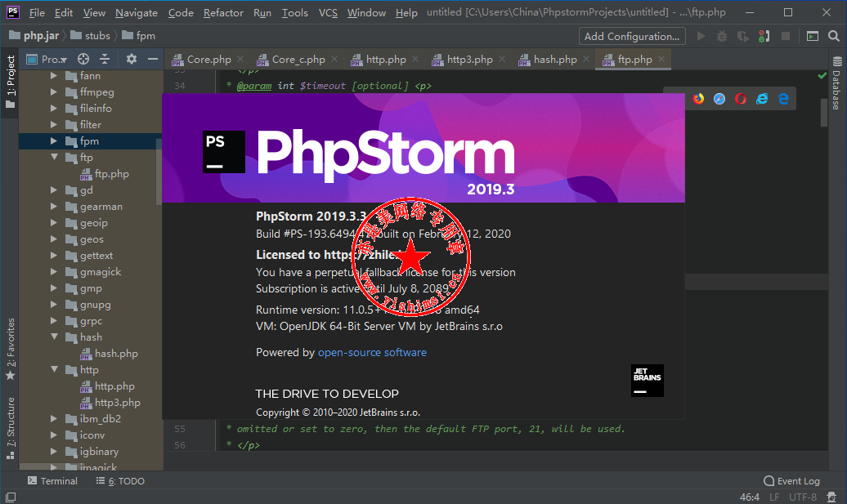Open the Run Anything terminal-window icon
Image resolution: width=847 pixels, height=504 pixels.
point(813,36)
